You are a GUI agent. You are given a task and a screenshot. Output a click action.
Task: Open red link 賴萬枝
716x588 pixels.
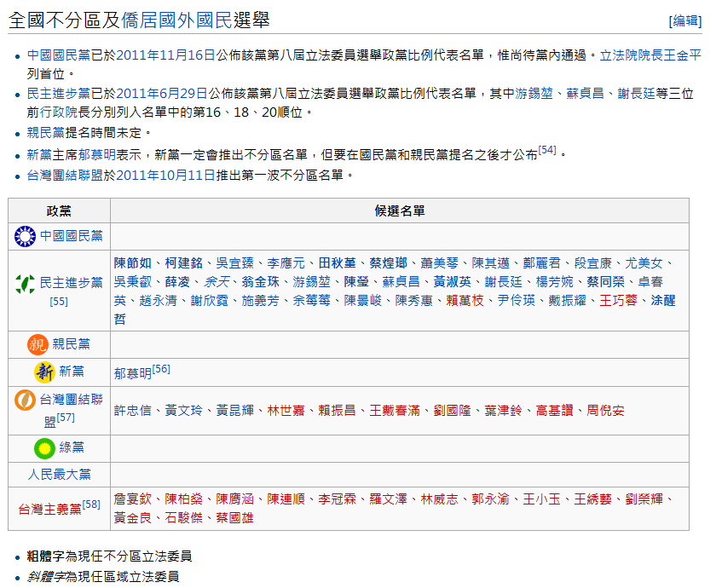(465, 301)
